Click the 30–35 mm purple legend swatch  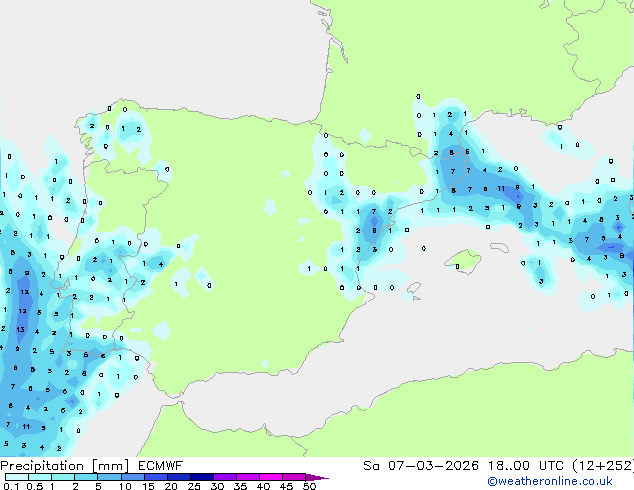[225, 477]
